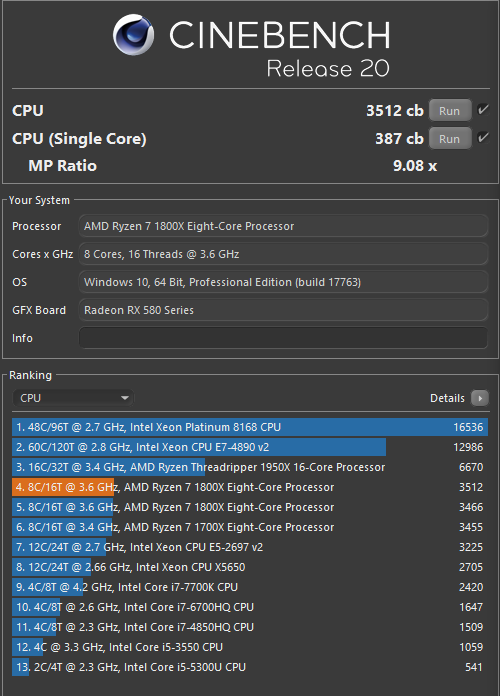Click inside the empty Info field
Viewport: 500px width, 696px height.
[283, 338]
